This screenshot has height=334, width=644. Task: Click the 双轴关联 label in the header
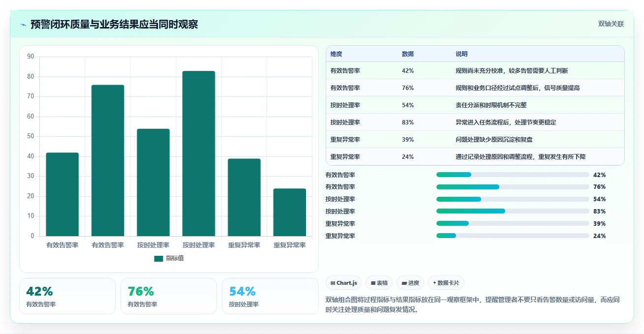[x=611, y=24]
